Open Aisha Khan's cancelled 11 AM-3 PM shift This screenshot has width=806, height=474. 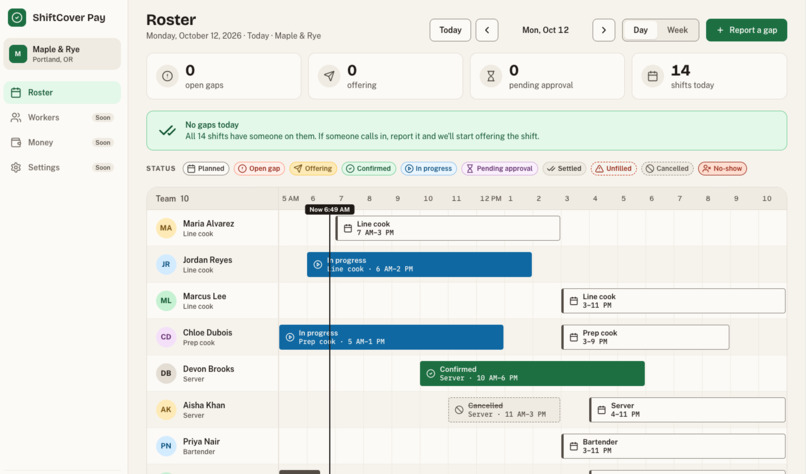(x=504, y=410)
